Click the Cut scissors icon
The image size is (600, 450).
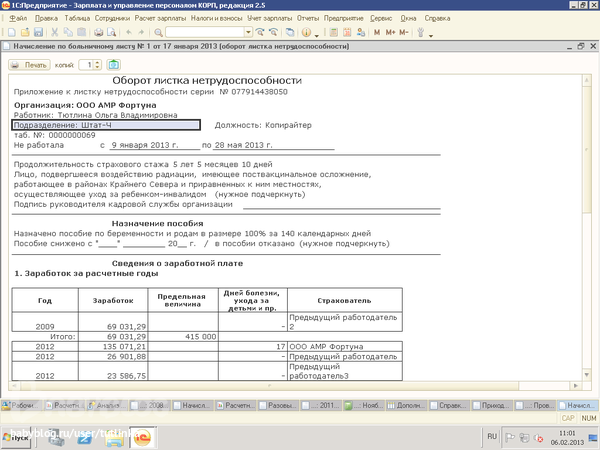[x=53, y=33]
